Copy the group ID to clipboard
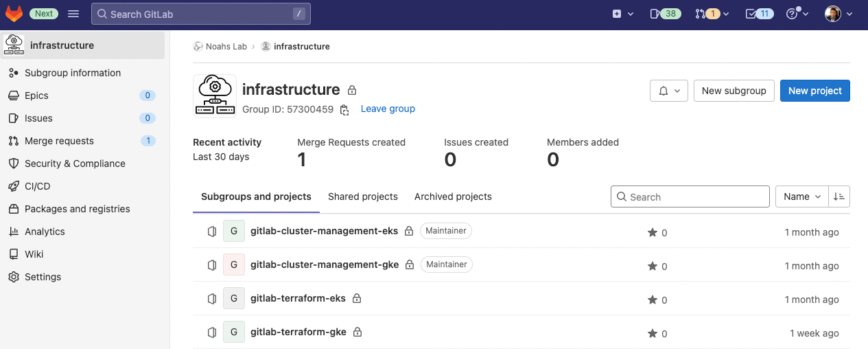This screenshot has height=349, width=868. (x=344, y=109)
